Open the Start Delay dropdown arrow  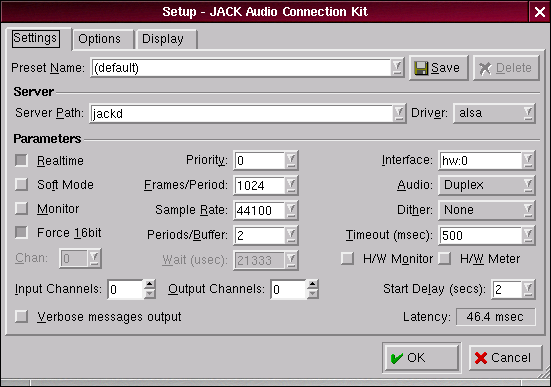(x=528, y=289)
